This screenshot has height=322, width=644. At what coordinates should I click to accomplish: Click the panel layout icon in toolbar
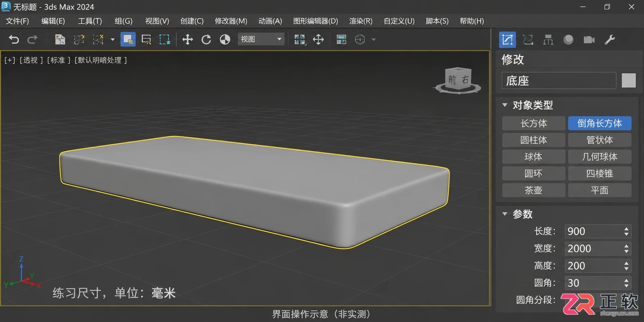point(342,39)
